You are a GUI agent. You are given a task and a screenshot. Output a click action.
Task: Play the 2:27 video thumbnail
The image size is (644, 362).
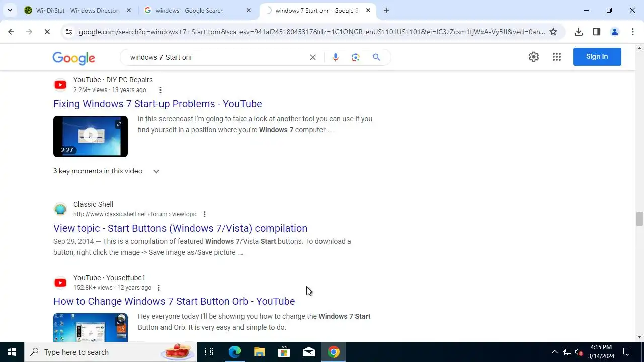click(91, 136)
